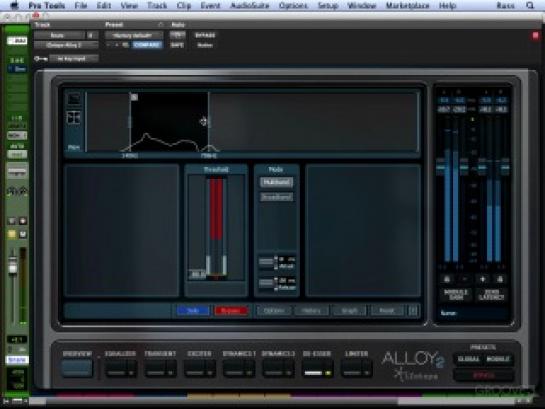545x409 pixels.
Task: Click the input link icon below meters
Action: pos(447,279)
